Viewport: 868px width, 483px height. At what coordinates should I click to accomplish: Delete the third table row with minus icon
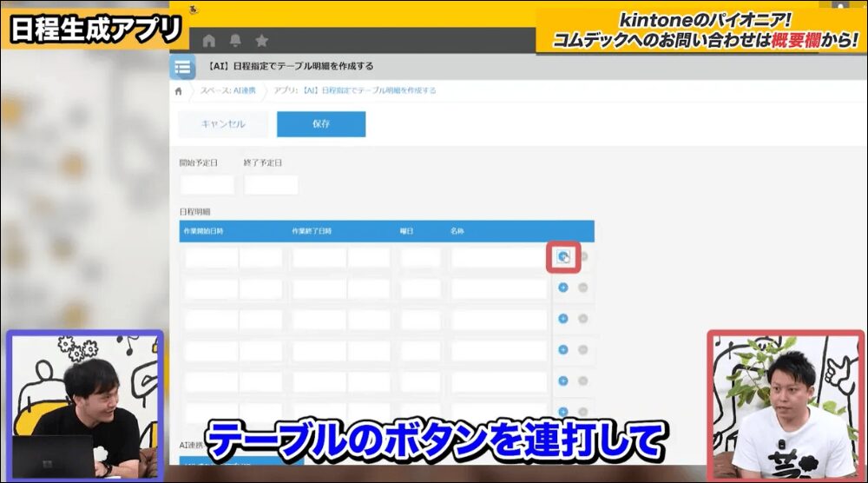point(583,319)
